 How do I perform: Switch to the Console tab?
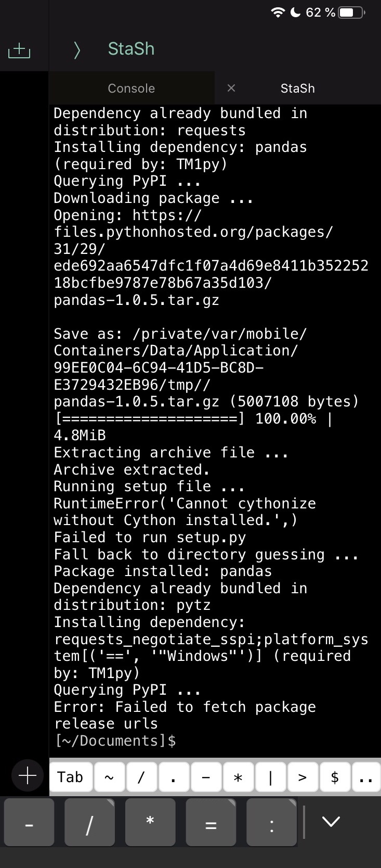131,88
